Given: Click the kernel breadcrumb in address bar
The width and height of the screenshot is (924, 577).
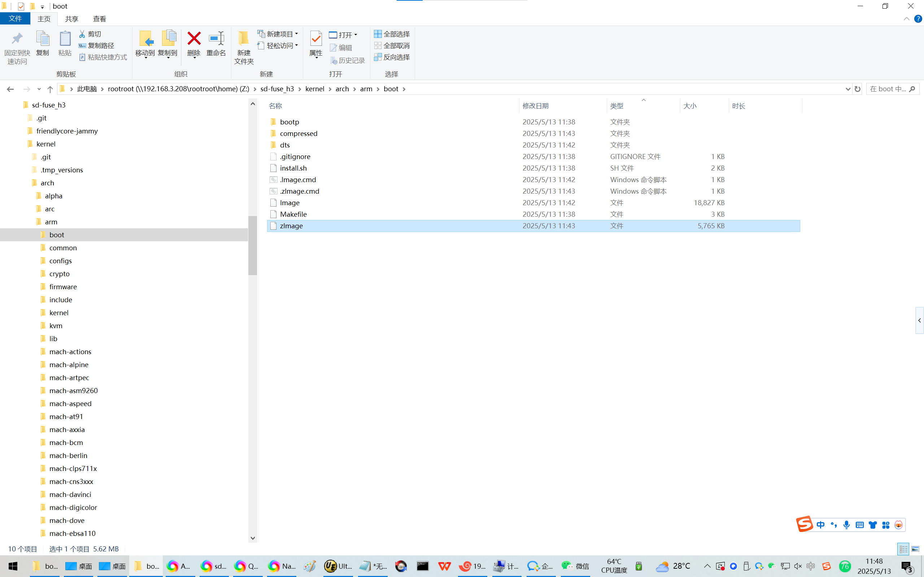Looking at the screenshot, I should pos(315,89).
